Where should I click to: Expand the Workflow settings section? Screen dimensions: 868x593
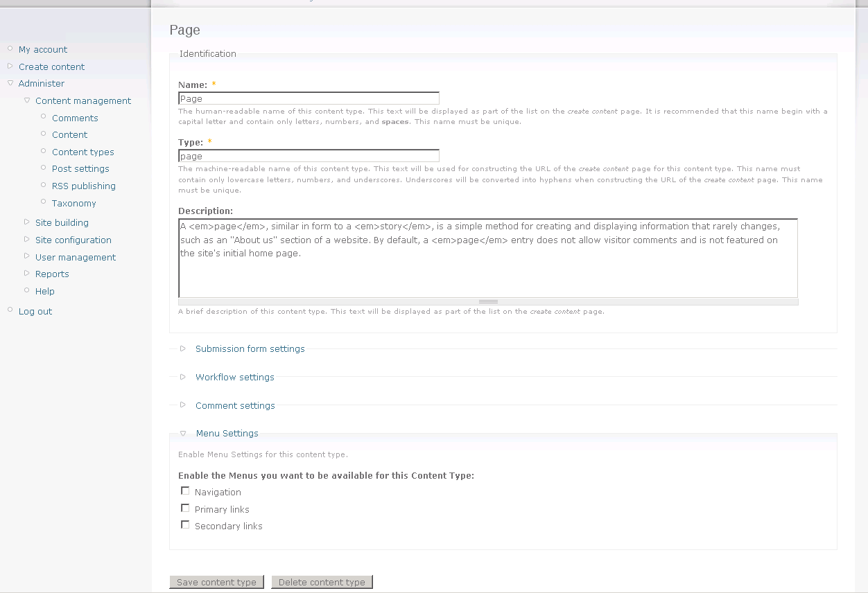234,378
